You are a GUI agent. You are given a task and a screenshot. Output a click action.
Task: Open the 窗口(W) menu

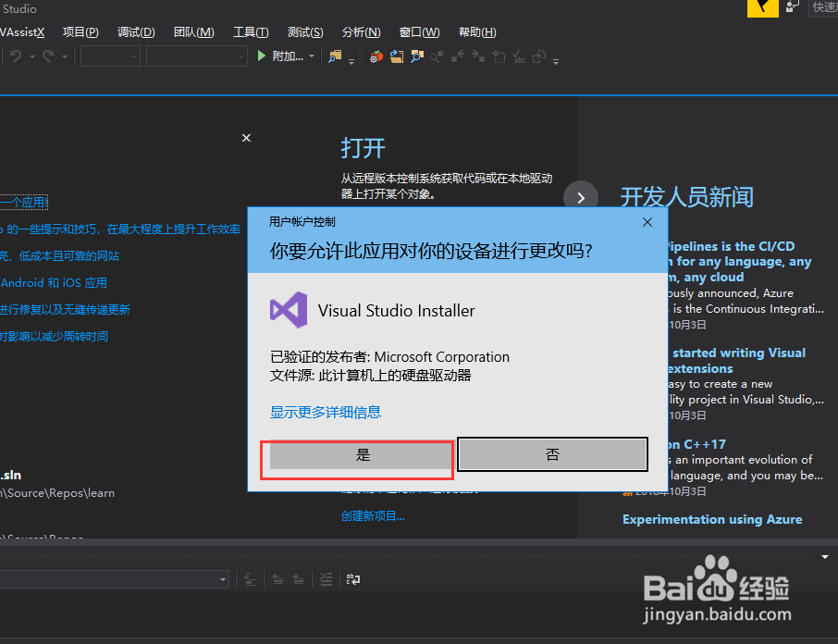tap(420, 32)
